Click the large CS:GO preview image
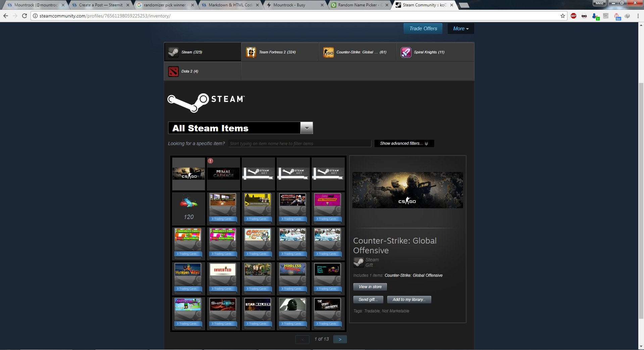This screenshot has width=644, height=350. click(407, 190)
